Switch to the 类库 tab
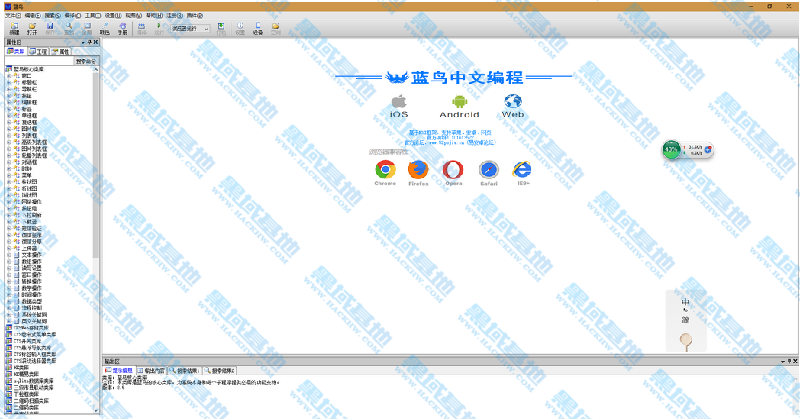The height and width of the screenshot is (419, 800). tap(16, 52)
